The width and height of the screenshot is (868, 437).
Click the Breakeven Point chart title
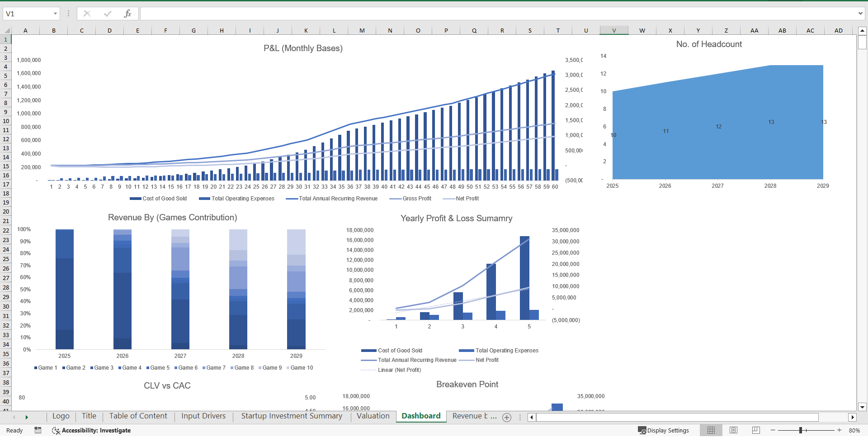tap(467, 384)
